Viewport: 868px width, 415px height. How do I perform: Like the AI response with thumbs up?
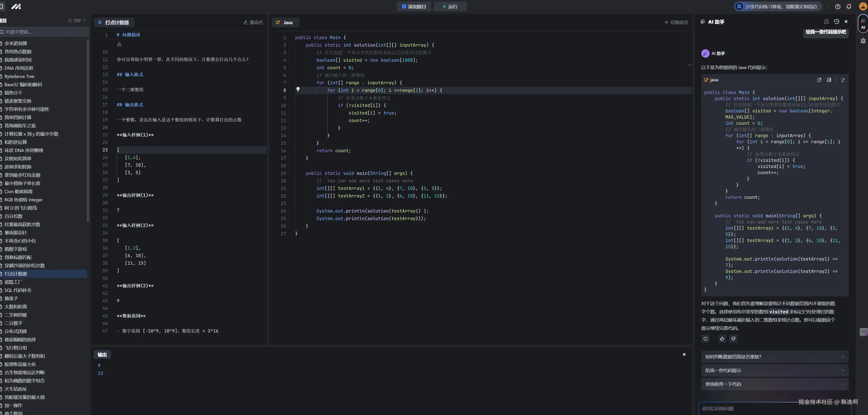(722, 338)
